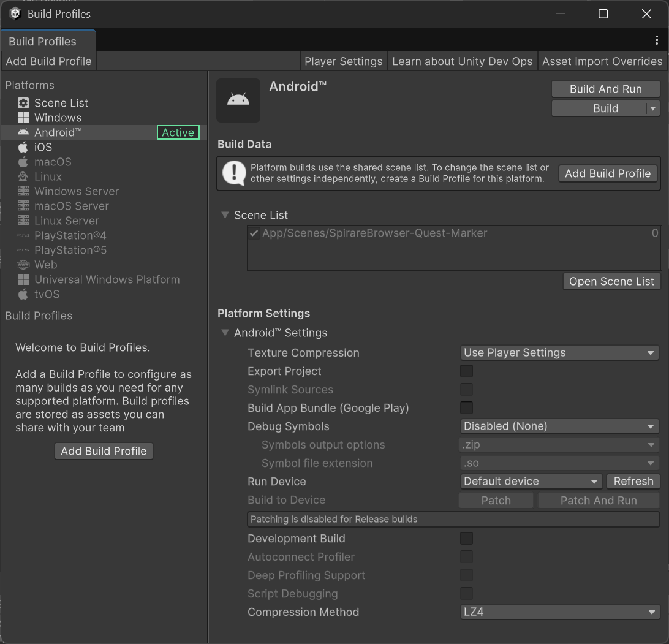669x644 pixels.
Task: Collapse the Scene List foldout triangle
Action: pos(225,214)
